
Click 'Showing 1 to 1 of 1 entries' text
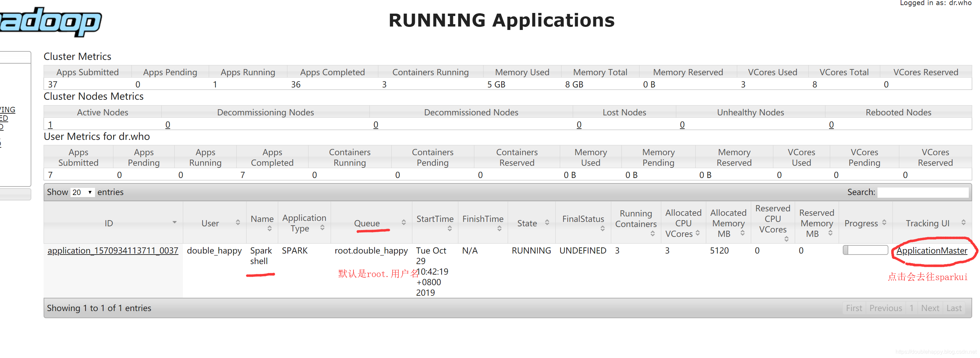click(x=99, y=308)
